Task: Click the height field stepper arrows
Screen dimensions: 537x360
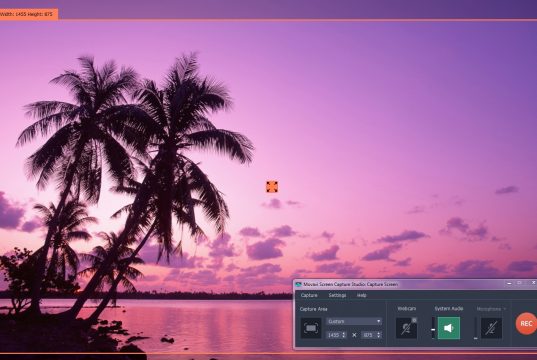Action: click(379, 335)
